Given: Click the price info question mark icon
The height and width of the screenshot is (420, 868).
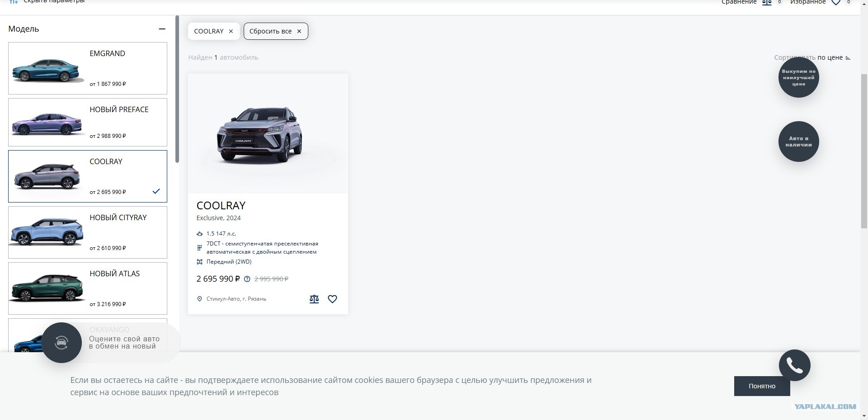Looking at the screenshot, I should (247, 279).
